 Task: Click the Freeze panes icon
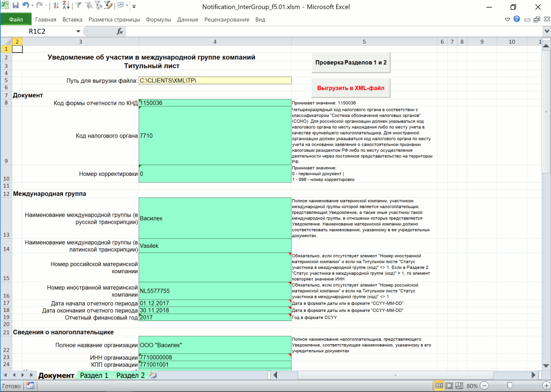click(121, 6)
